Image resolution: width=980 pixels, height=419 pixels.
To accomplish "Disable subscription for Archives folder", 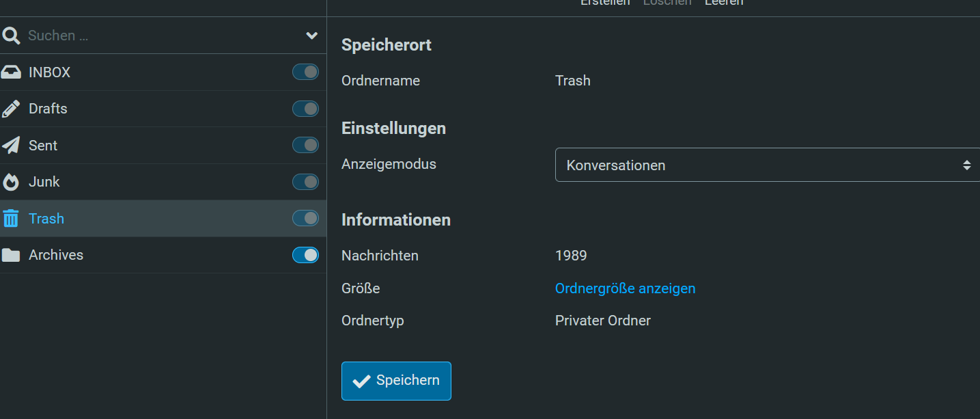I will tap(305, 255).
